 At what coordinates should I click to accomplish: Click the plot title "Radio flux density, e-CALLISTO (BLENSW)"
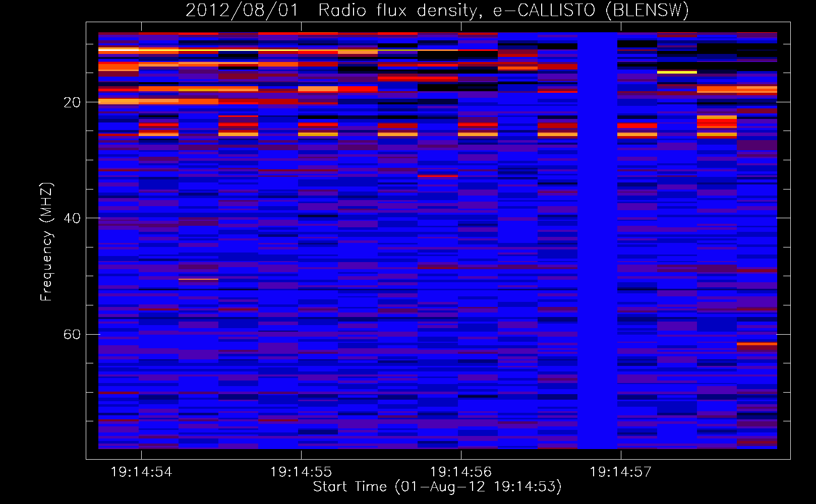pyautogui.click(x=503, y=11)
